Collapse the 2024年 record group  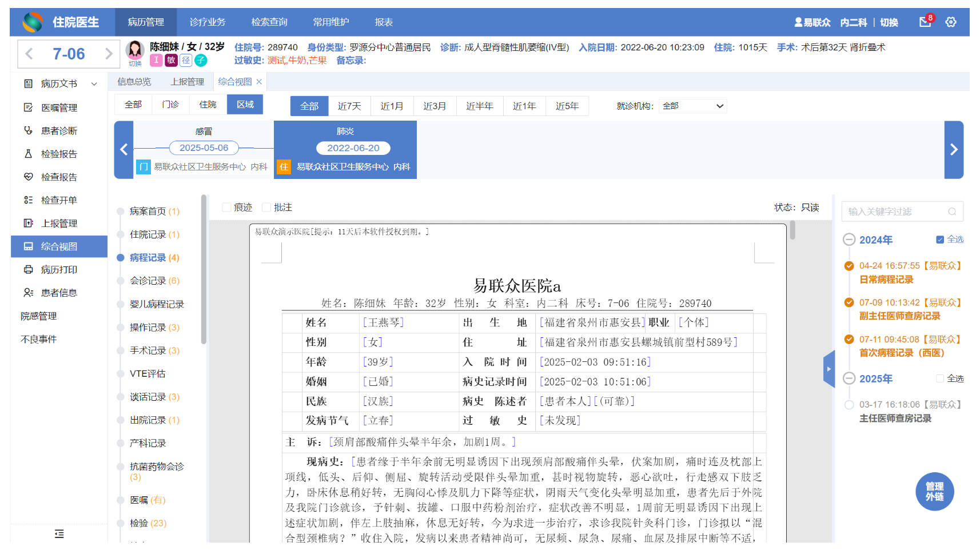[849, 240]
